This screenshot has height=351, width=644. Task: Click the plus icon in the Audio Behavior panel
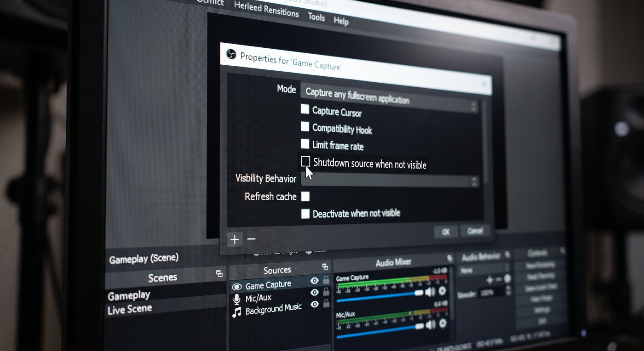point(490,280)
